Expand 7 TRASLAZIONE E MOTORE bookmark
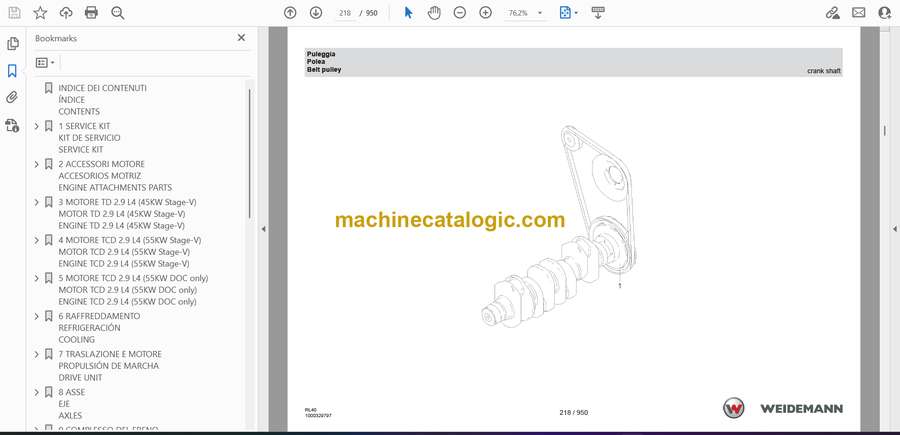Image resolution: width=900 pixels, height=435 pixels. click(37, 354)
